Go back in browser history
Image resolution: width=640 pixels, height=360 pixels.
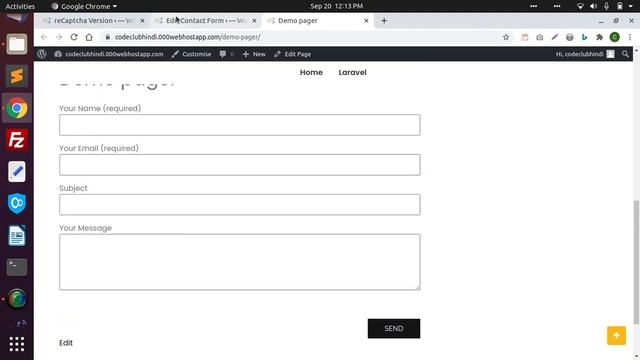pyautogui.click(x=44, y=37)
